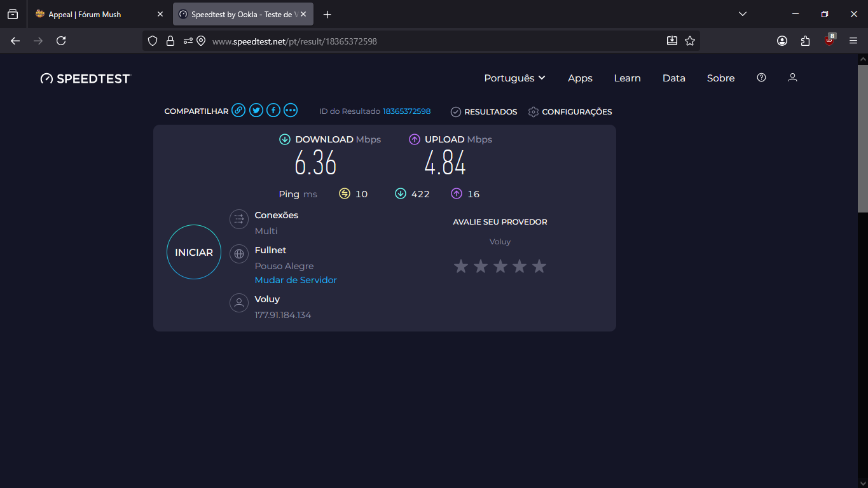
Task: Open the Firefox account icon
Action: coord(782,41)
